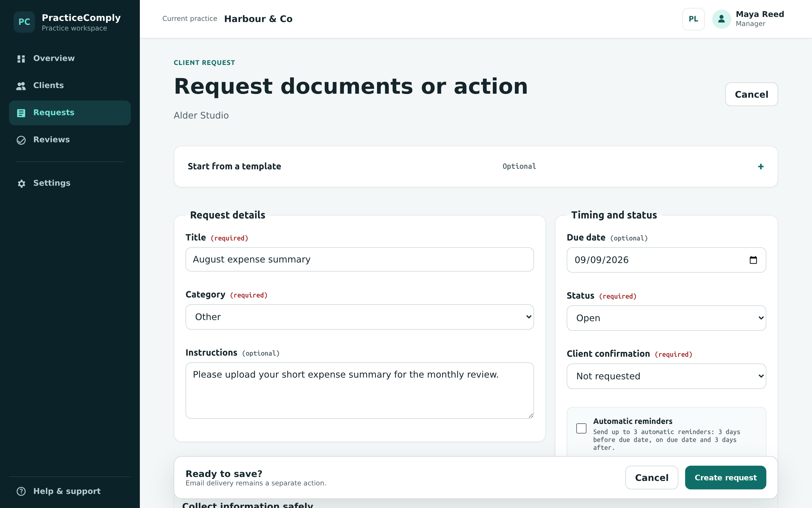Click the Requests document icon
The height and width of the screenshot is (508, 812).
tap(21, 113)
